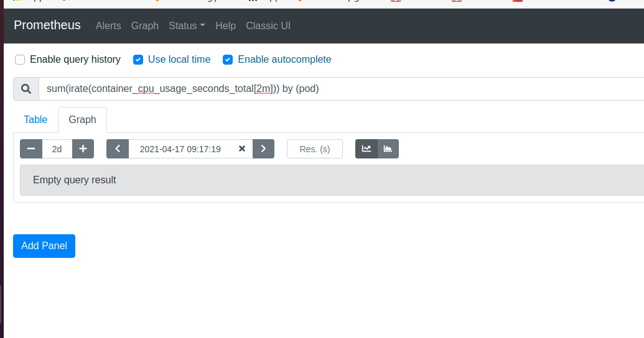Click the 2d range input
Screen dimensions: 644x338
point(57,149)
